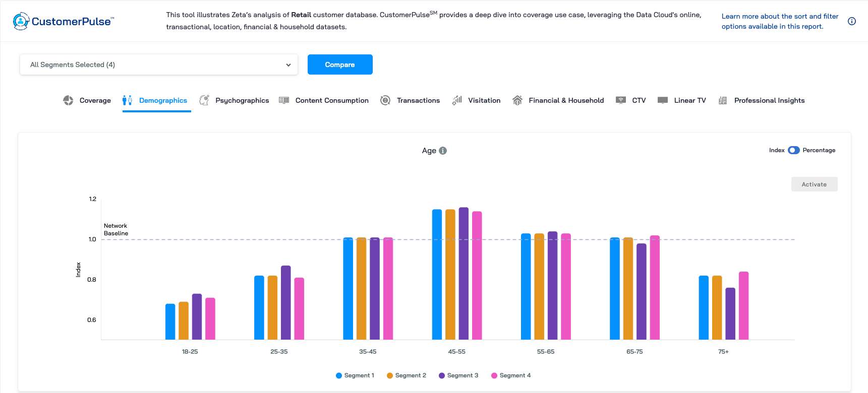Click the 45-55 axis label
The width and height of the screenshot is (868, 393).
456,352
